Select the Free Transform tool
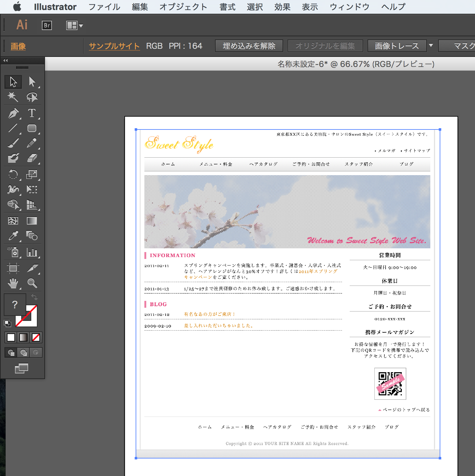The width and height of the screenshot is (475, 476). [x=32, y=189]
